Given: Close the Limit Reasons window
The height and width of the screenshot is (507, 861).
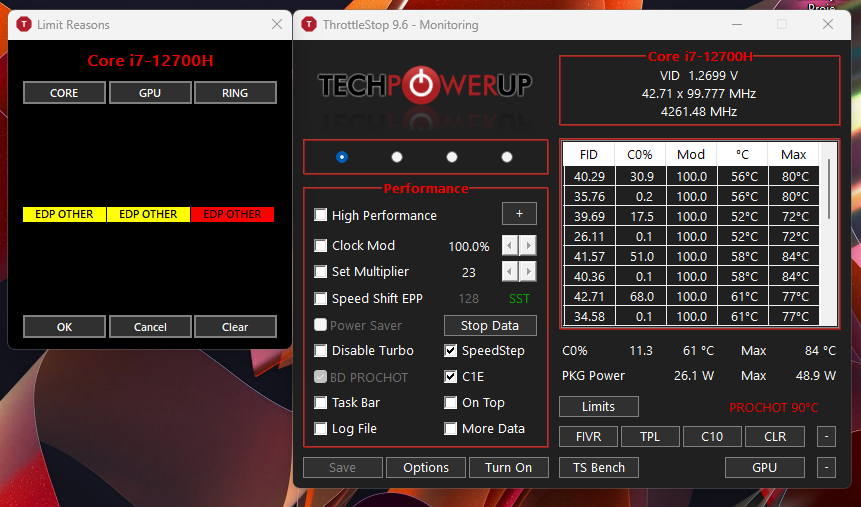Looking at the screenshot, I should (x=277, y=24).
